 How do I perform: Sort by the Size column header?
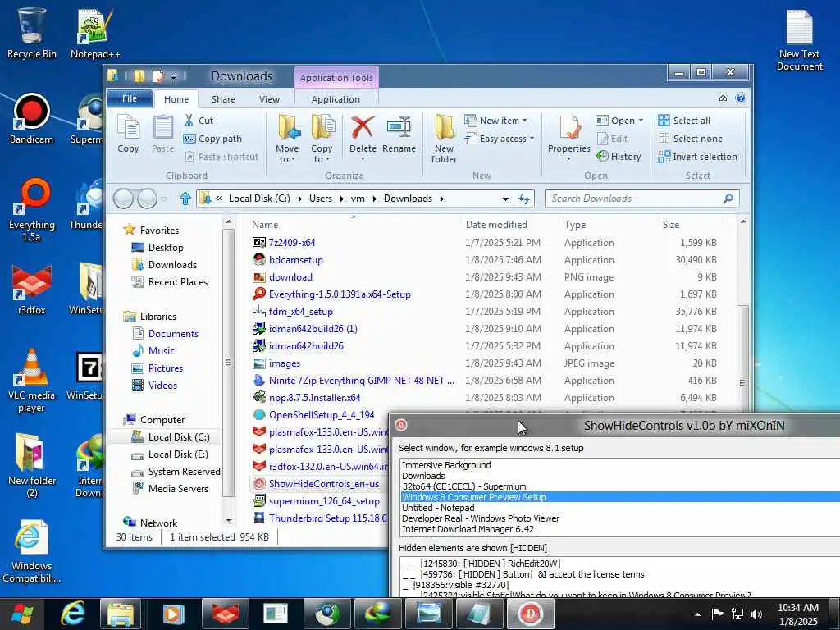(690, 225)
